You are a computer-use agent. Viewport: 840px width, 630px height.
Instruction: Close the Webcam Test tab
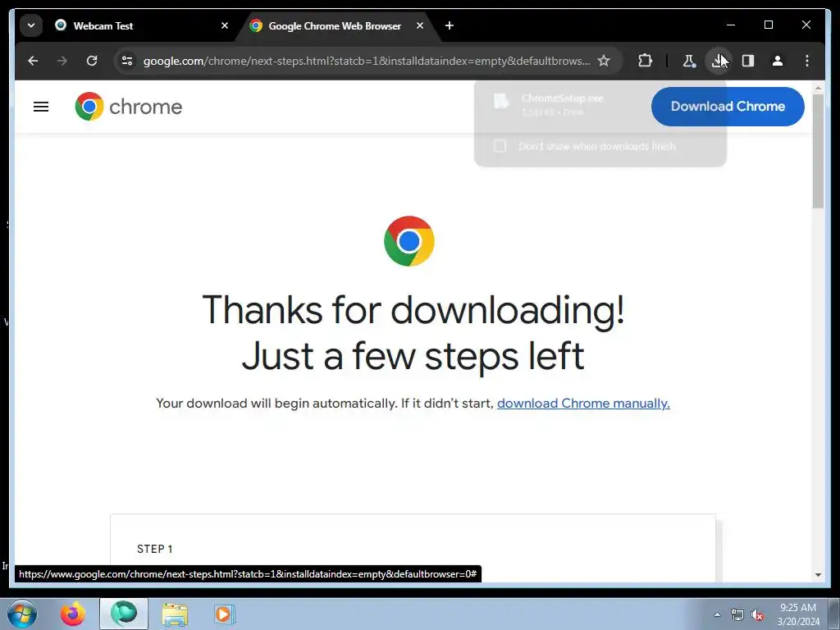click(x=225, y=25)
